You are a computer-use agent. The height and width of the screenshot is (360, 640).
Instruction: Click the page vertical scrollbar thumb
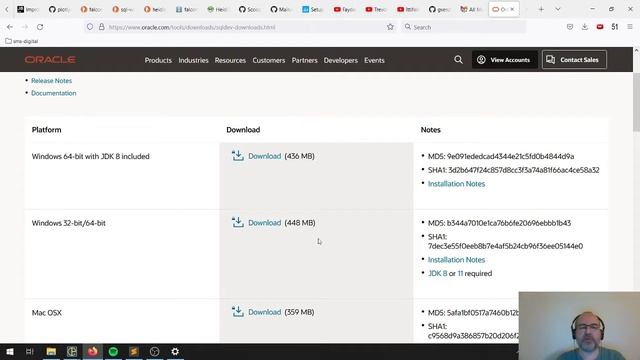click(x=636, y=102)
